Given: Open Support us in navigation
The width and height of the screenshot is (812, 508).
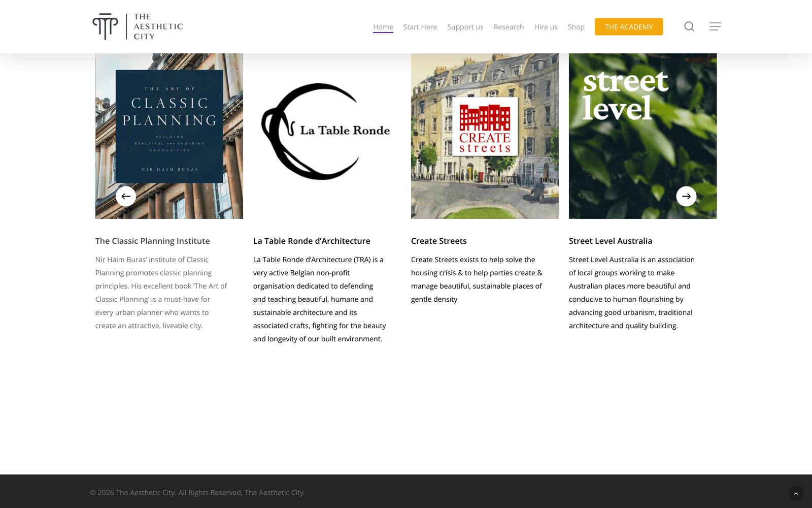Looking at the screenshot, I should [465, 27].
